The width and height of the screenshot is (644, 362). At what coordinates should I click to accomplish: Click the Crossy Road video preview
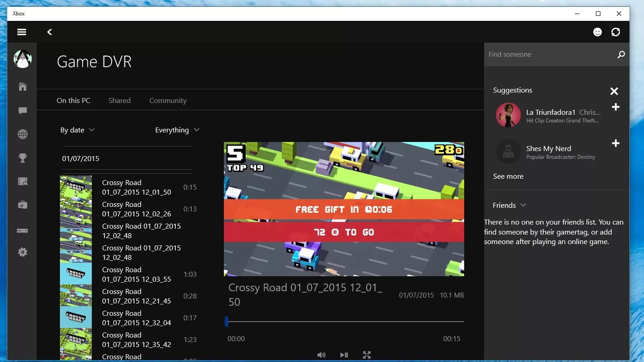click(x=344, y=209)
